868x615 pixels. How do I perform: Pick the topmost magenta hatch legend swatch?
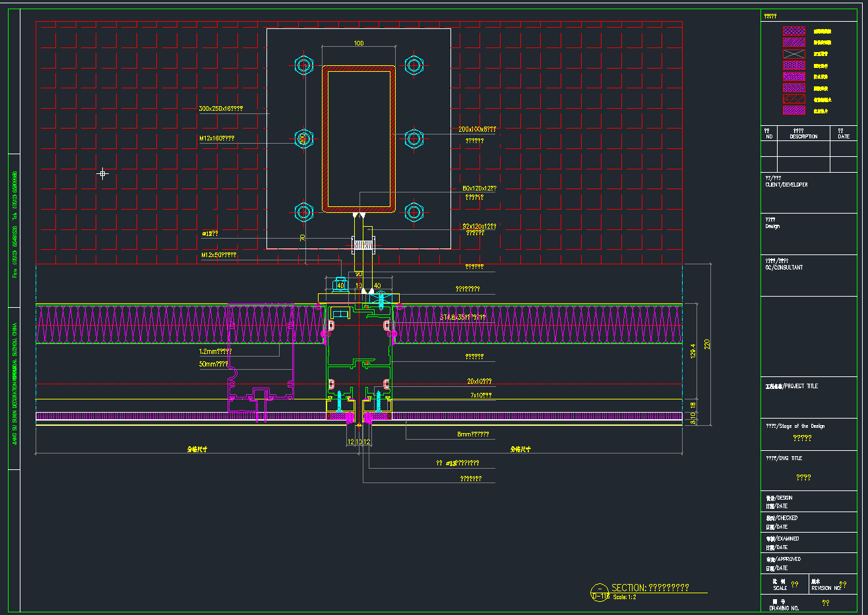[x=793, y=31]
